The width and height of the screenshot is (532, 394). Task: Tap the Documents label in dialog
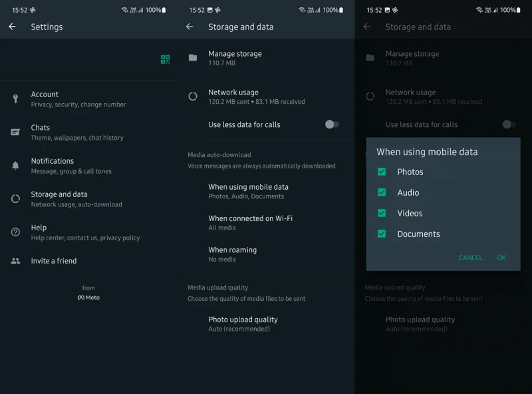(419, 234)
